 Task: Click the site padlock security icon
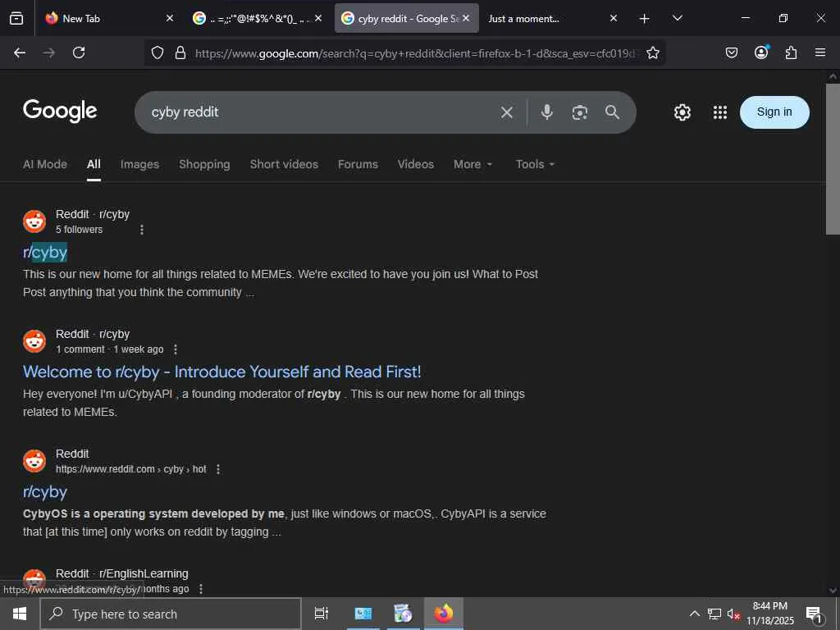click(180, 52)
